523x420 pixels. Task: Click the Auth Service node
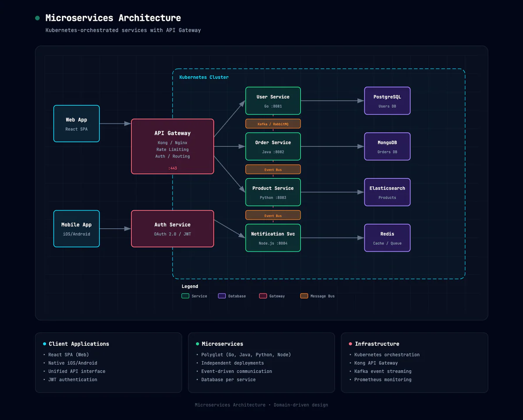coord(172,228)
